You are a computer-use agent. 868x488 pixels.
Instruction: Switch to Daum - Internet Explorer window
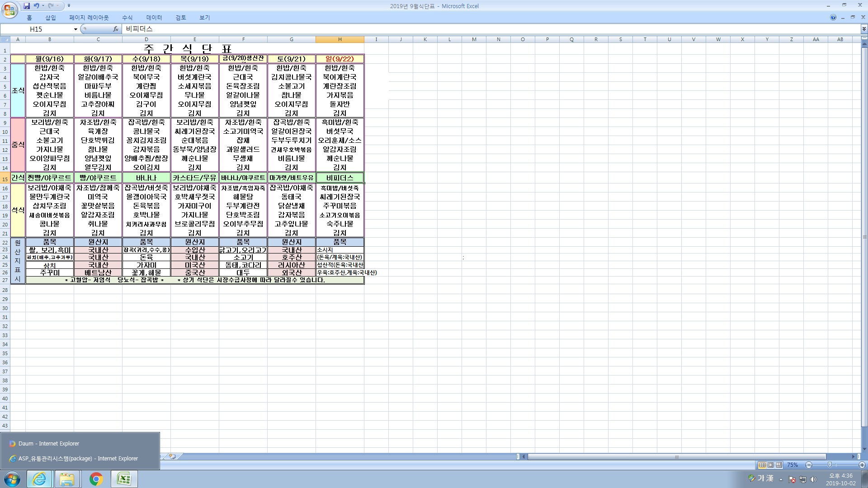[48, 444]
